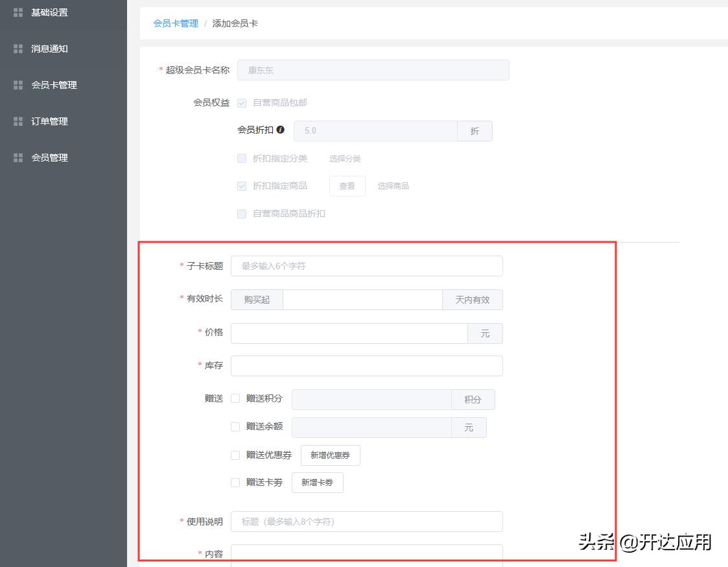The width and height of the screenshot is (728, 567).
Task: Click the 子卡标题 input field
Action: (366, 265)
